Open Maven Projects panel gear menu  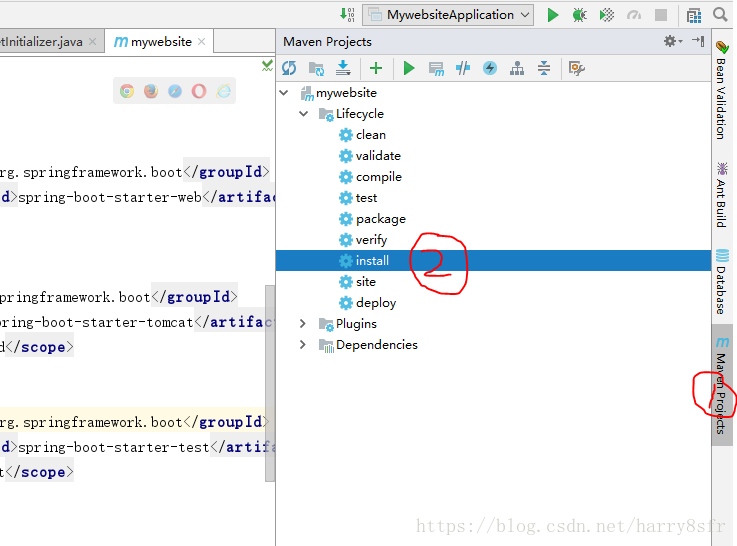pos(673,41)
